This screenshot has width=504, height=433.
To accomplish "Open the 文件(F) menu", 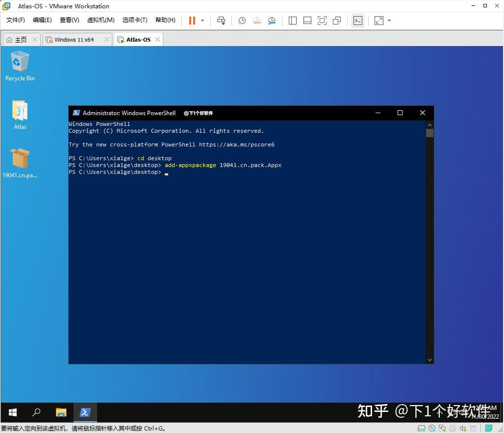I will pyautogui.click(x=15, y=20).
